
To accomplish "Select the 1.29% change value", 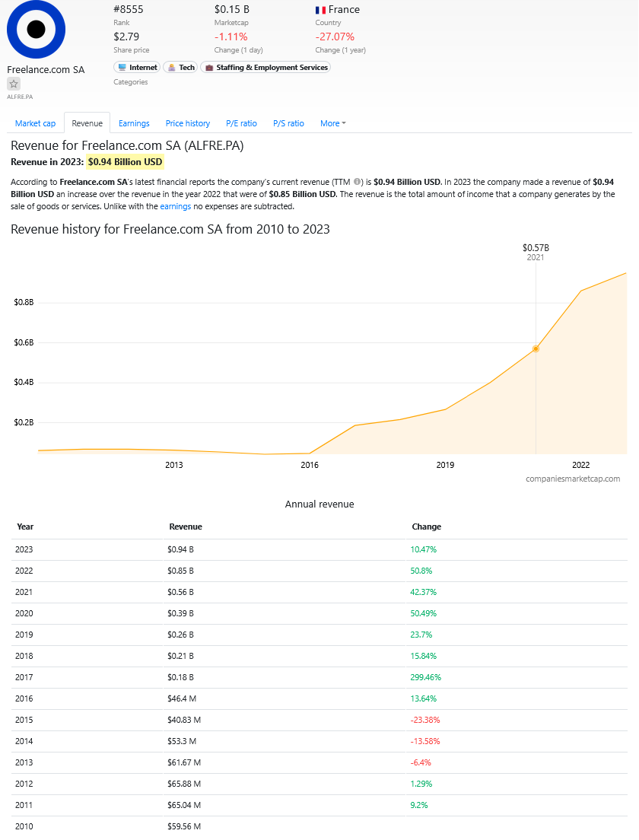I will pyautogui.click(x=421, y=784).
